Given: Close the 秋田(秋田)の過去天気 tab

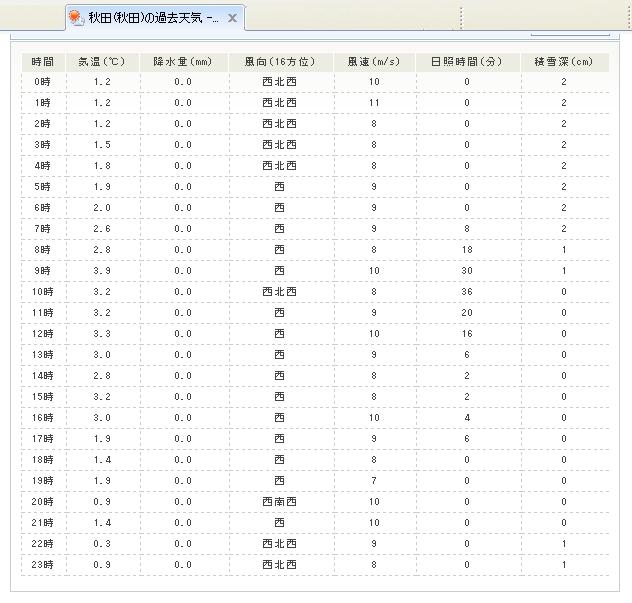Looking at the screenshot, I should (232, 18).
